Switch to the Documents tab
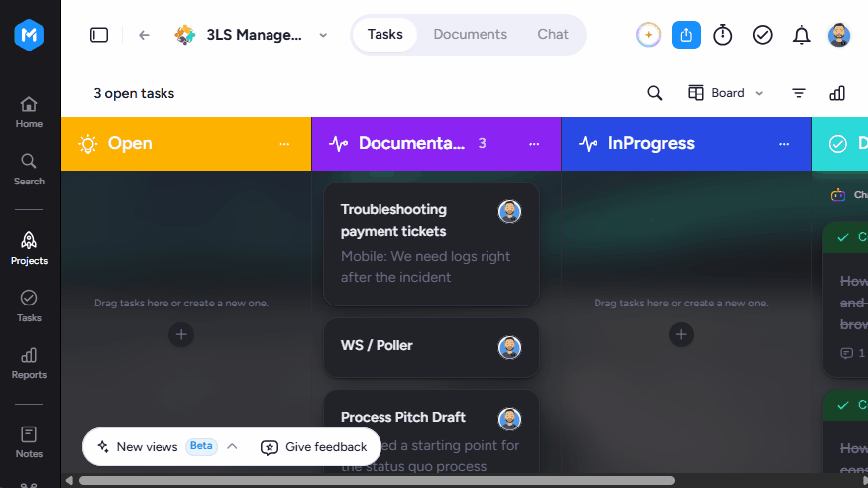This screenshot has height=488, width=868. [x=470, y=35]
